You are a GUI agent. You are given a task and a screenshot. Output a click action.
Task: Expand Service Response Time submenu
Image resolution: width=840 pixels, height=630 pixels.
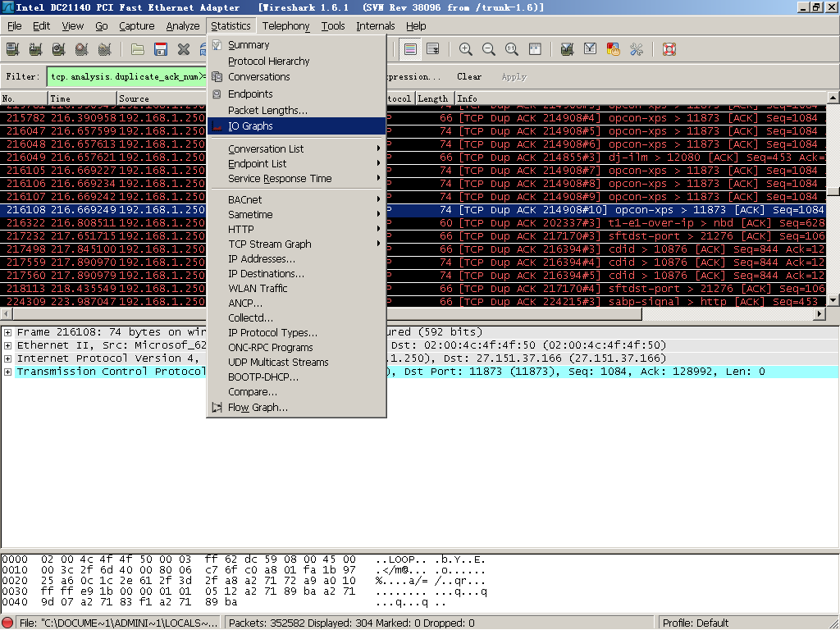click(296, 178)
